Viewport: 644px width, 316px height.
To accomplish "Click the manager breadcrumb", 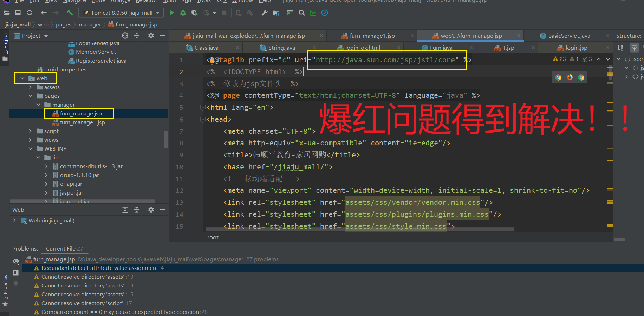I will tap(90, 24).
